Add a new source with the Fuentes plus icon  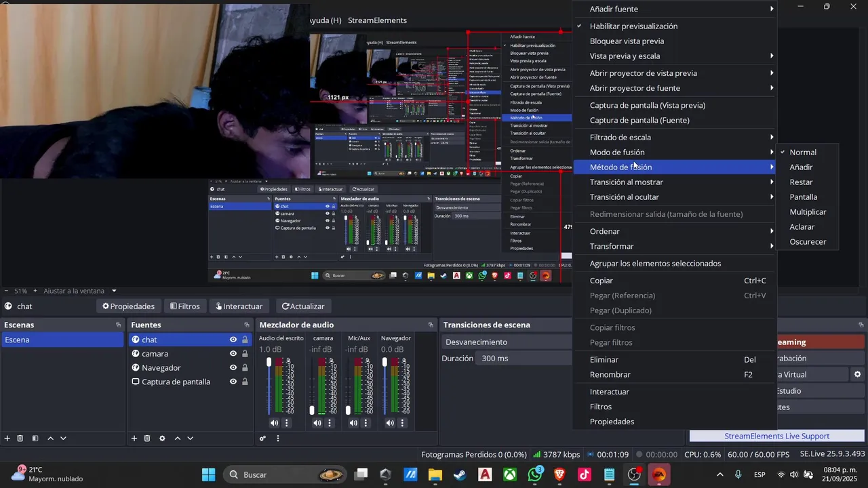coord(134,439)
